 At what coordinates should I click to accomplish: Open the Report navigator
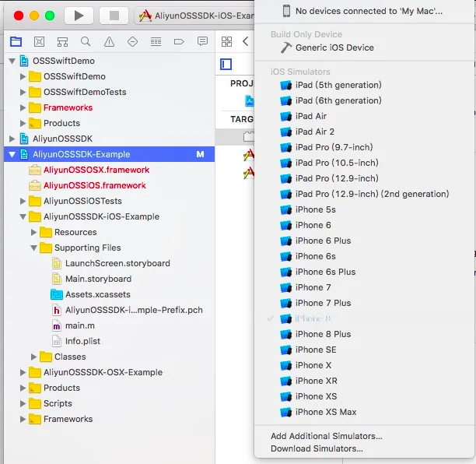click(202, 41)
